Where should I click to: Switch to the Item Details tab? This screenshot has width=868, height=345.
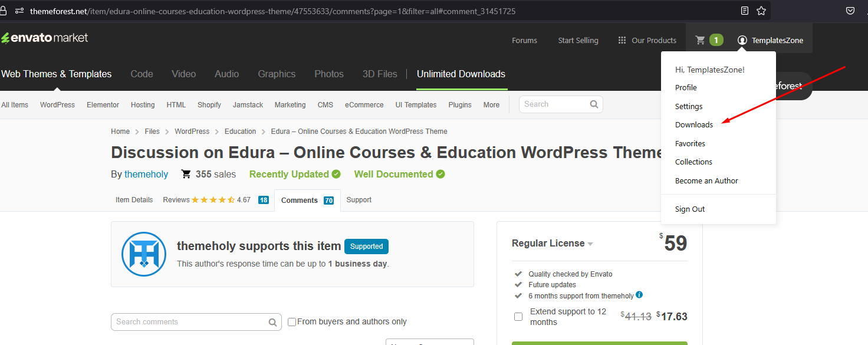[x=134, y=200]
